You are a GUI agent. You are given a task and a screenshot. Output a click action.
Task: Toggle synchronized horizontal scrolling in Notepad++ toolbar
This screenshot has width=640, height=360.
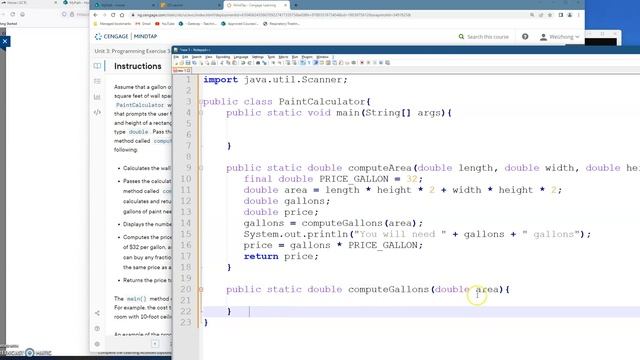pos(294,62)
